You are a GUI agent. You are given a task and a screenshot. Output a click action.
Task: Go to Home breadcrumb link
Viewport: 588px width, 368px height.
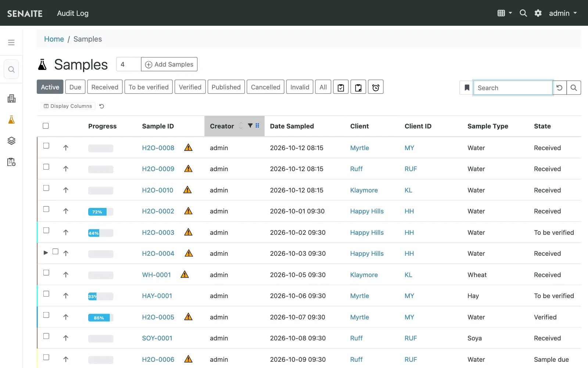click(54, 39)
